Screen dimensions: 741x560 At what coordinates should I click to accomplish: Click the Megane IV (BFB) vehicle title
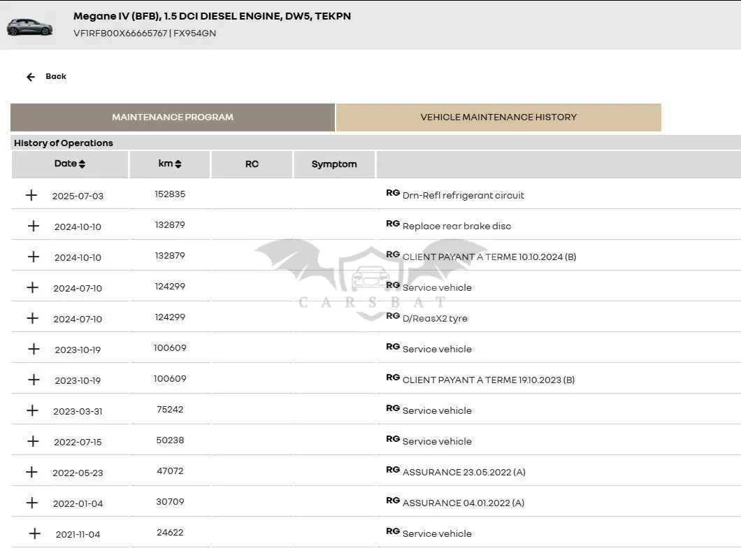[213, 16]
